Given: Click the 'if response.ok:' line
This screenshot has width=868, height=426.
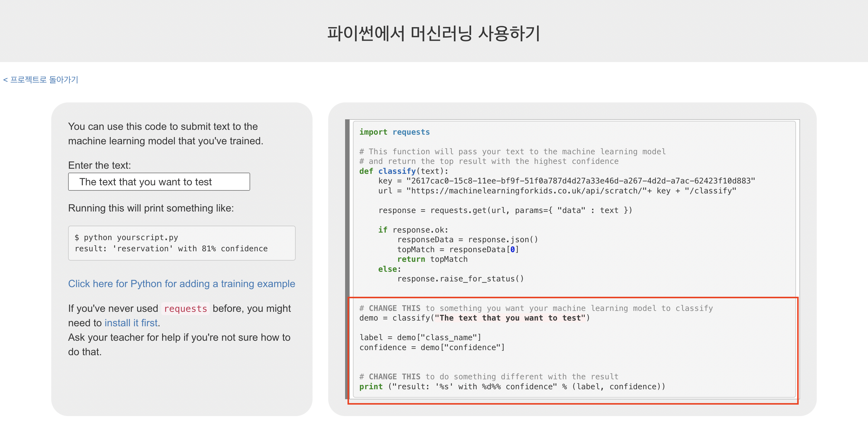Looking at the screenshot, I should point(413,230).
